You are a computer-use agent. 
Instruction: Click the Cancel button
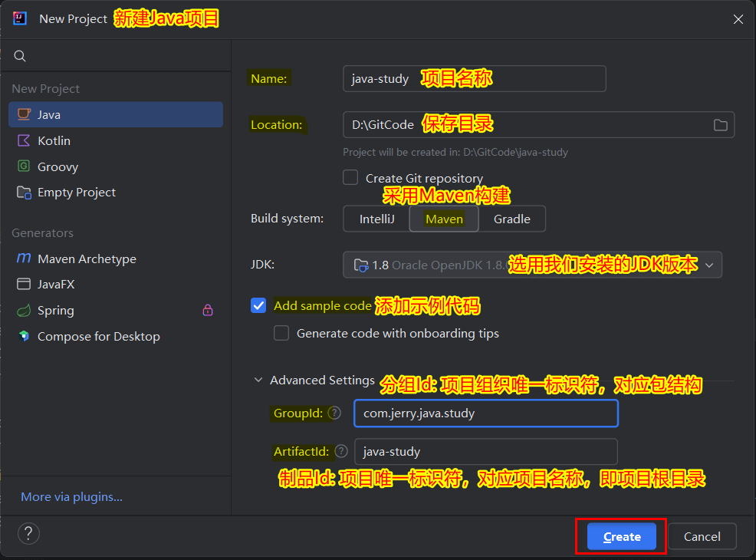(702, 536)
